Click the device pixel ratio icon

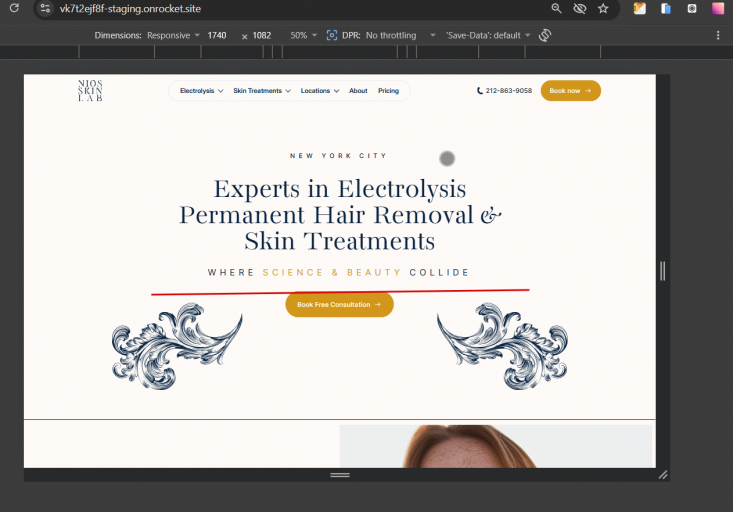331,36
